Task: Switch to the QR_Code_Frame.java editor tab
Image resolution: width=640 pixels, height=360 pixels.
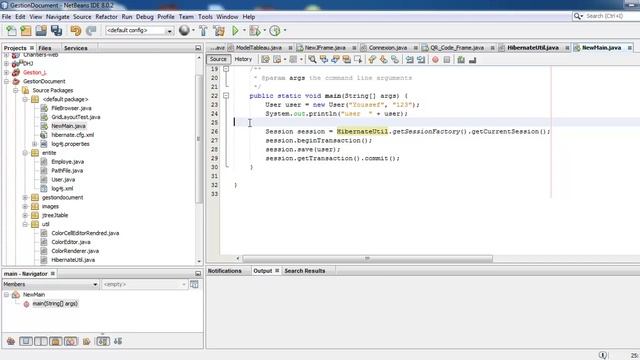Action: coord(457,48)
